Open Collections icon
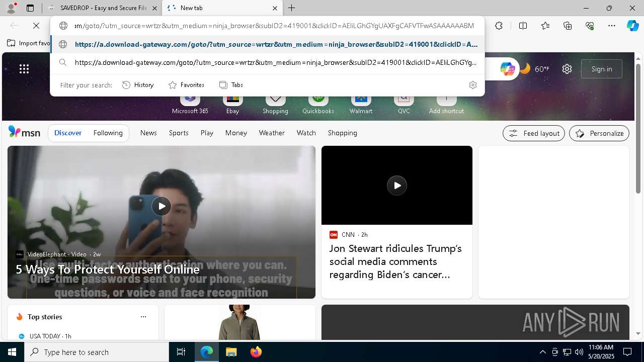 pos(568,26)
